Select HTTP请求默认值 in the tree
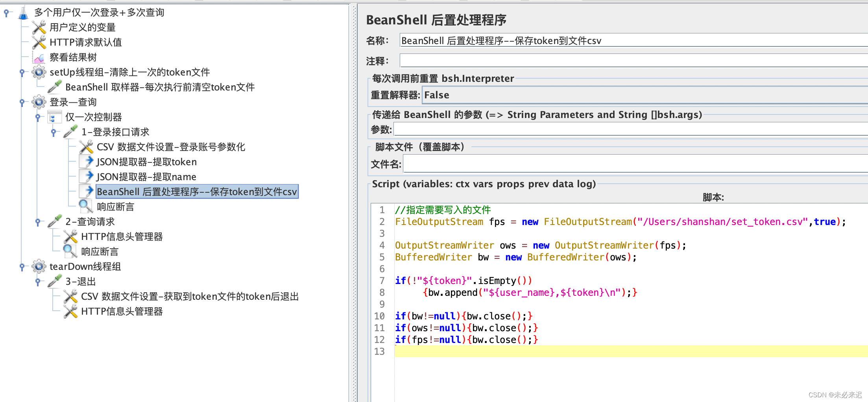 [86, 42]
